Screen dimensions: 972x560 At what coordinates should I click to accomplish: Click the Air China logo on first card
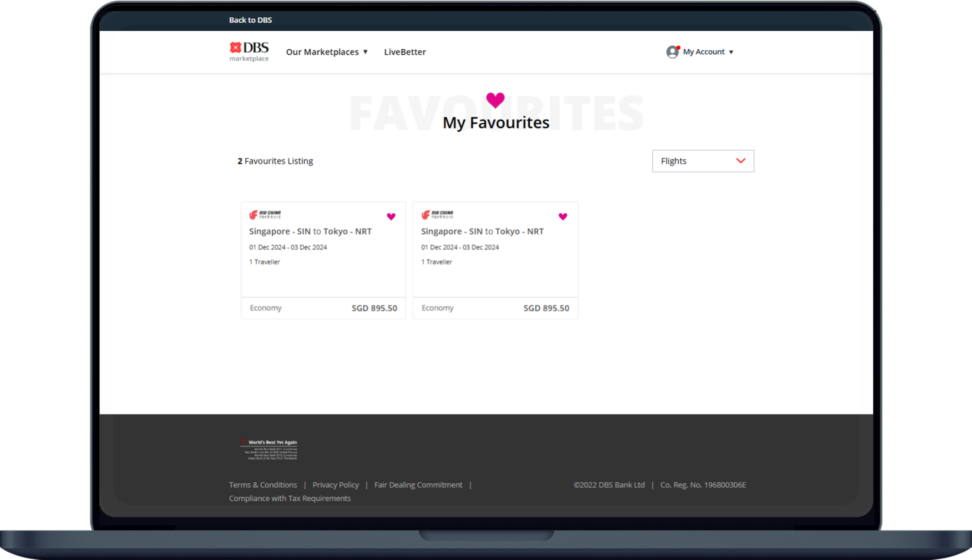pyautogui.click(x=265, y=215)
